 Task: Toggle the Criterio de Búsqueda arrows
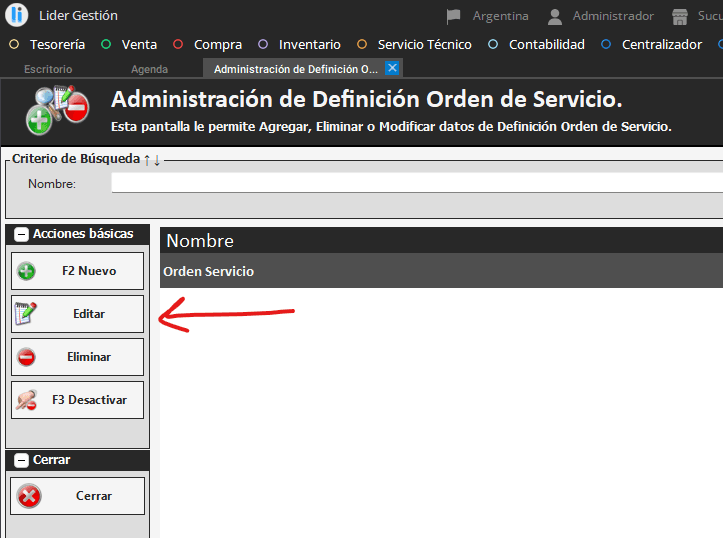click(x=151, y=159)
